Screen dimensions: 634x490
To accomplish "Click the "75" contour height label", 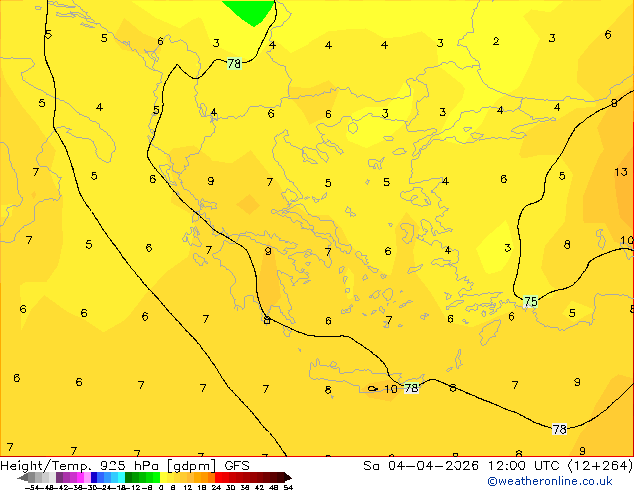I will (530, 302).
